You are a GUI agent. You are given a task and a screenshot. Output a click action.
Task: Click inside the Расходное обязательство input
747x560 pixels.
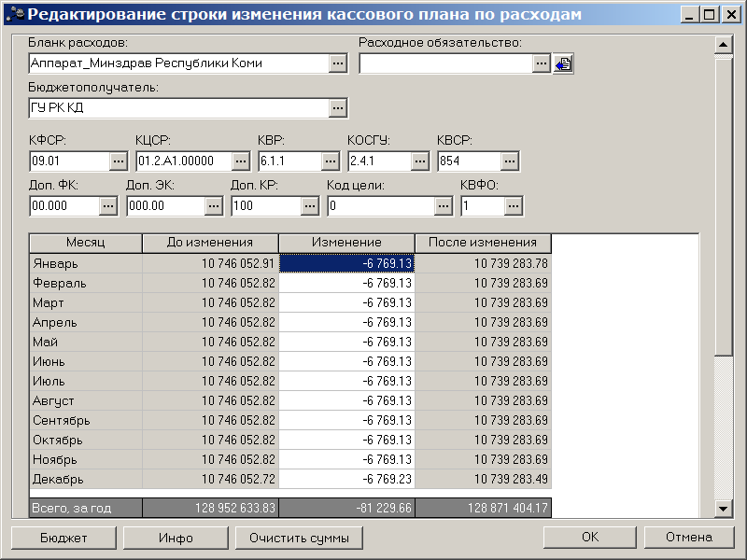click(445, 63)
